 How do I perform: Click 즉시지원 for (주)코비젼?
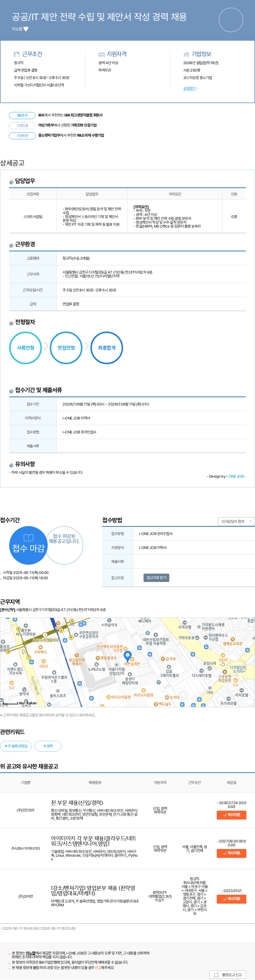pos(232,899)
